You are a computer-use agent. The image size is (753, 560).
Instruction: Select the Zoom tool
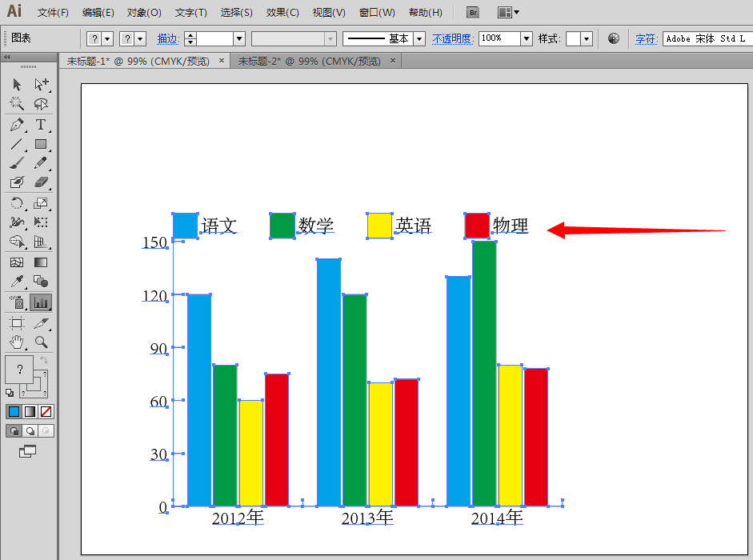(x=42, y=342)
